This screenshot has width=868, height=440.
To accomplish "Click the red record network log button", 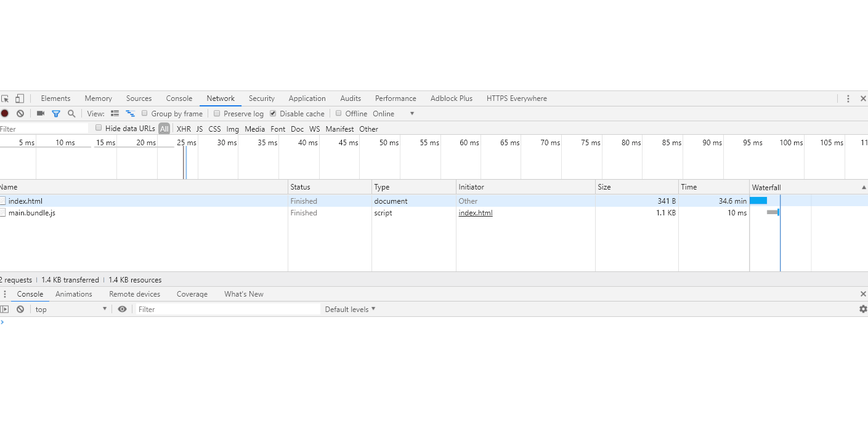I will tap(5, 113).
